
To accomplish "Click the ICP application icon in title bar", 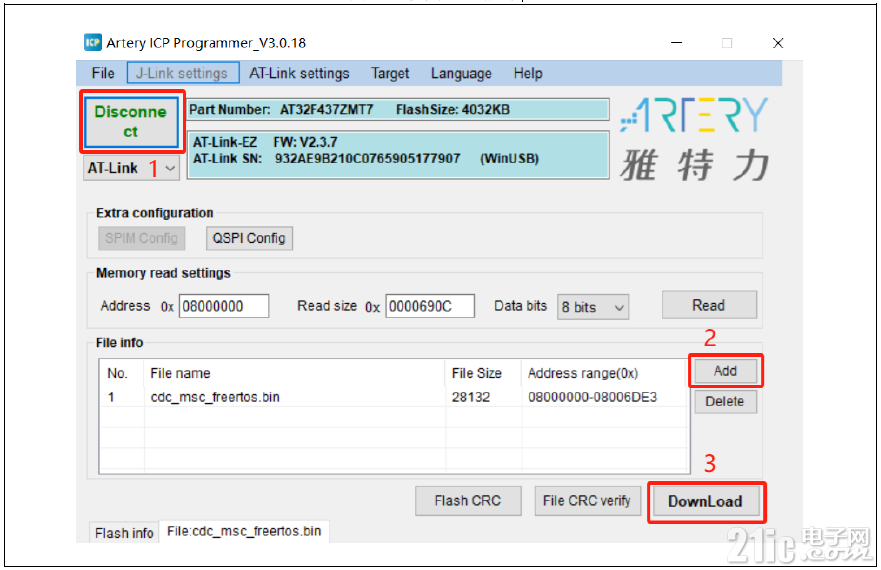I will pyautogui.click(x=93, y=43).
